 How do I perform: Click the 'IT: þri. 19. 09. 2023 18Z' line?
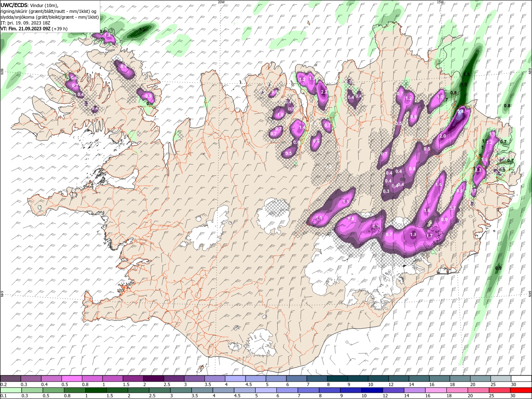tap(26, 23)
